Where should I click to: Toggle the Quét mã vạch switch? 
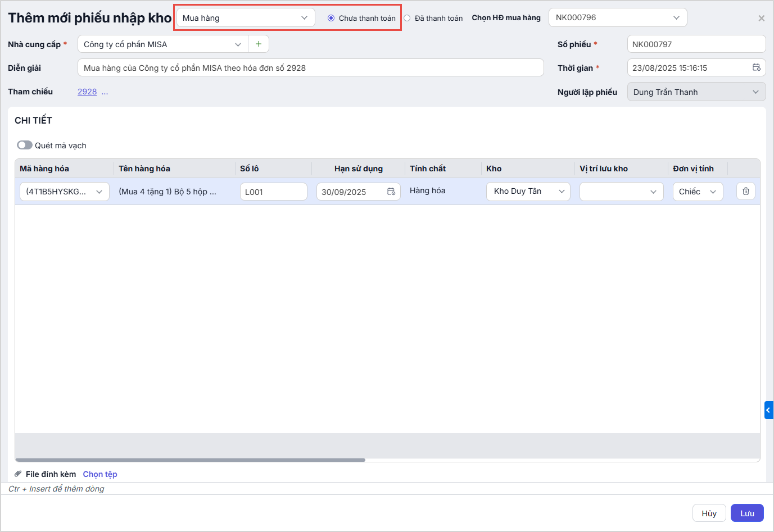tap(25, 145)
